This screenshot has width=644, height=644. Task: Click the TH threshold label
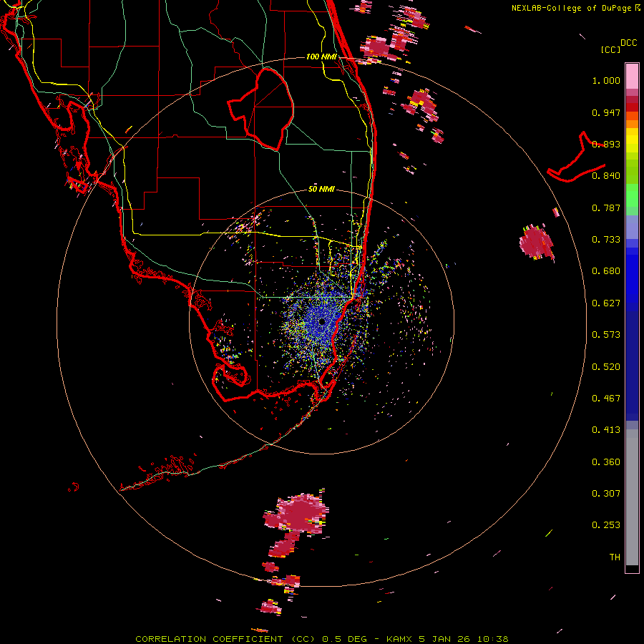tap(615, 557)
